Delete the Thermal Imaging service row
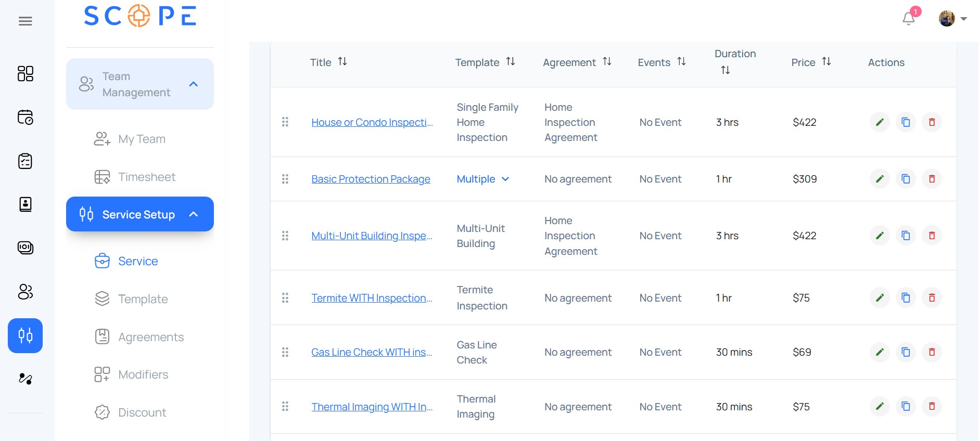This screenshot has width=980, height=441. point(932,406)
